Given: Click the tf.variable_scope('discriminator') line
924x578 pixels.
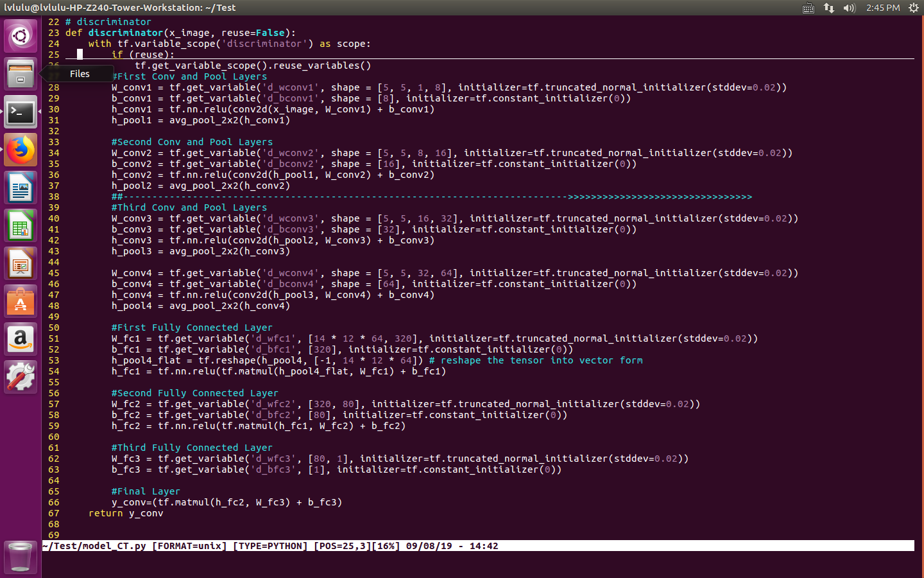Looking at the screenshot, I should click(x=230, y=44).
